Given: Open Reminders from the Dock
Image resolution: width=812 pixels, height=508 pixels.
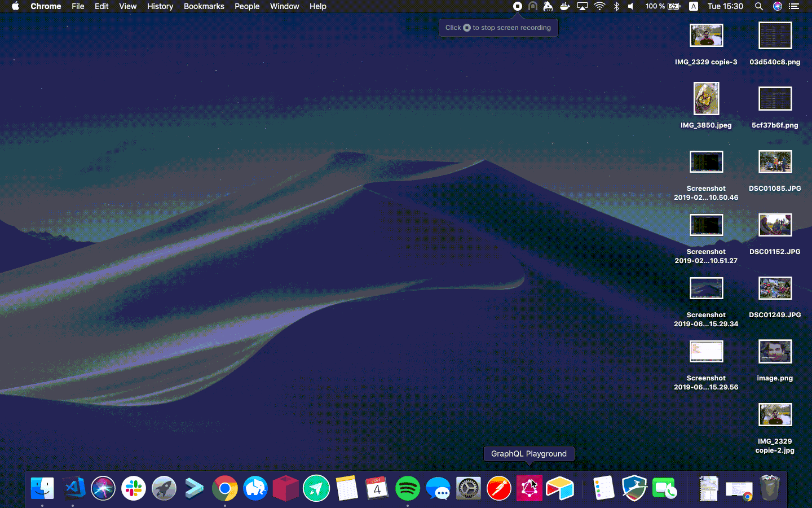Looking at the screenshot, I should [x=604, y=488].
